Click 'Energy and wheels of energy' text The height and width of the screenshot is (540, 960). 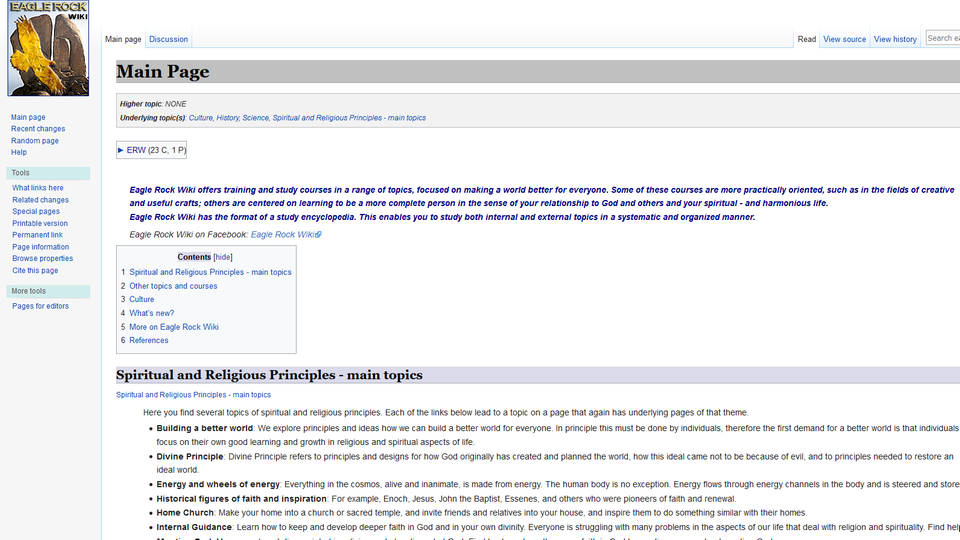[218, 484]
